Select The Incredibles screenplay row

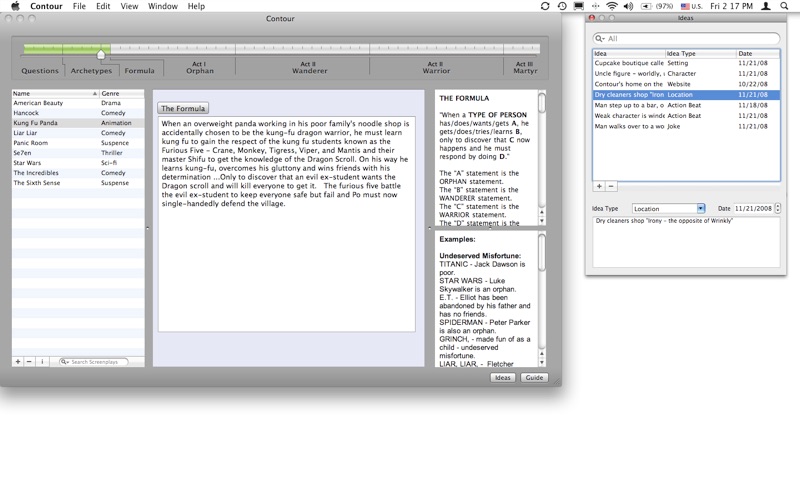click(x=78, y=172)
